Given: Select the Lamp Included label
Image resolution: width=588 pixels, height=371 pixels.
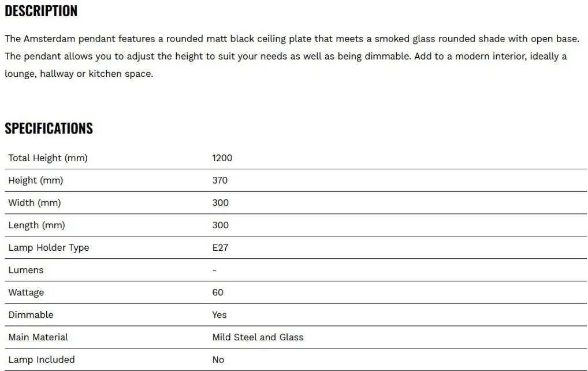Looking at the screenshot, I should (x=42, y=360).
